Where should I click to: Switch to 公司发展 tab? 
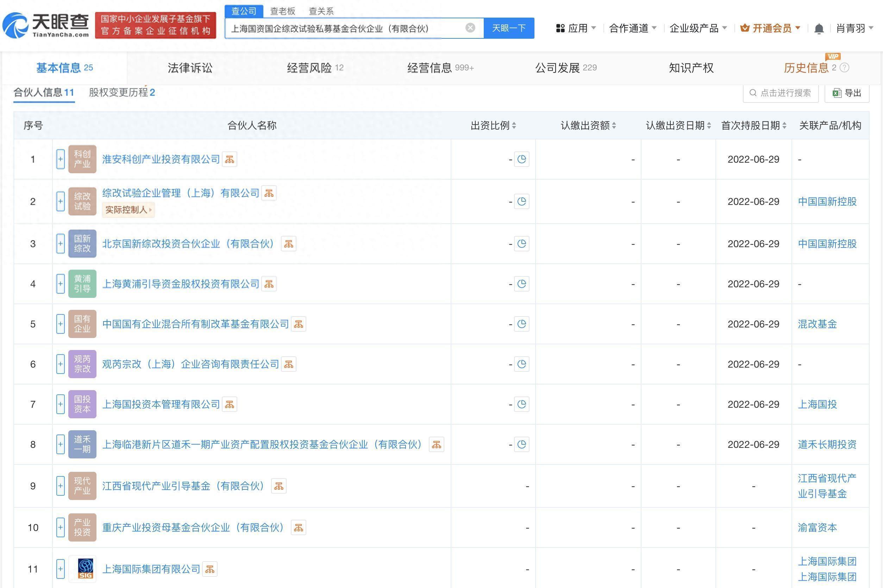coord(566,68)
